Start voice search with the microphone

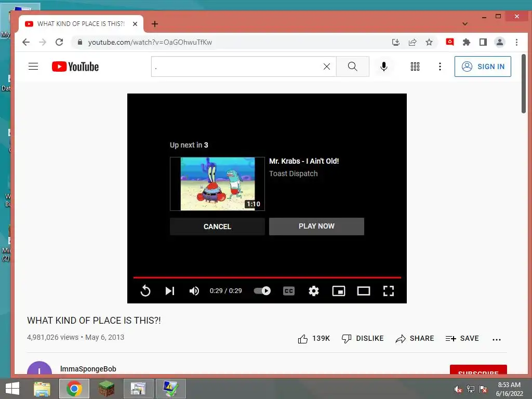coord(384,66)
